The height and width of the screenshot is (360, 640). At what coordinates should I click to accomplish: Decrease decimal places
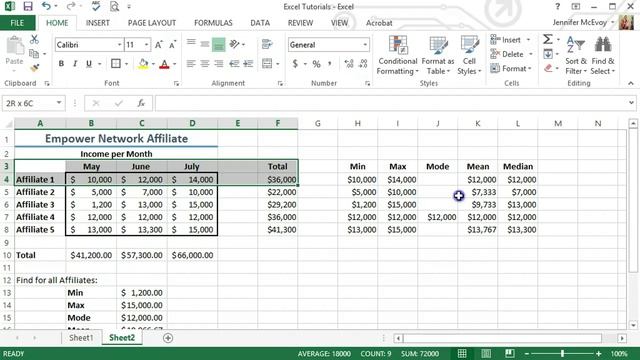coord(363,64)
